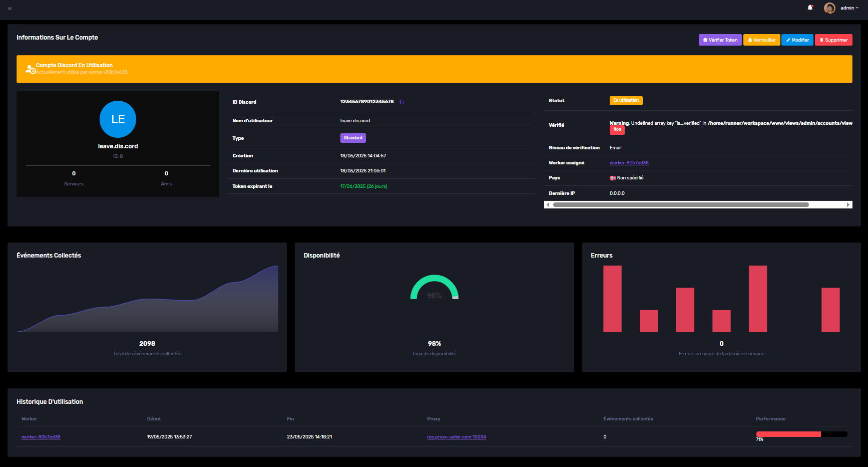Click the Norwegian flag next to Pays
868x467 pixels.
(612, 177)
